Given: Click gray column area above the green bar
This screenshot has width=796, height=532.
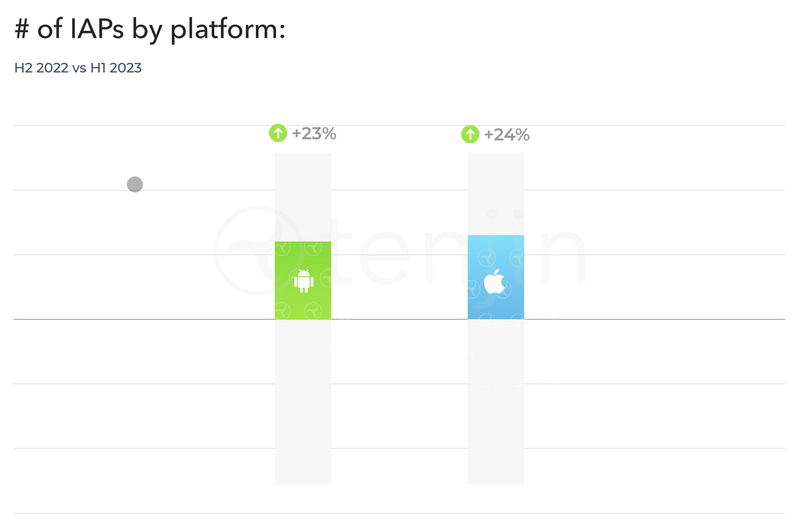Looking at the screenshot, I should (303, 197).
